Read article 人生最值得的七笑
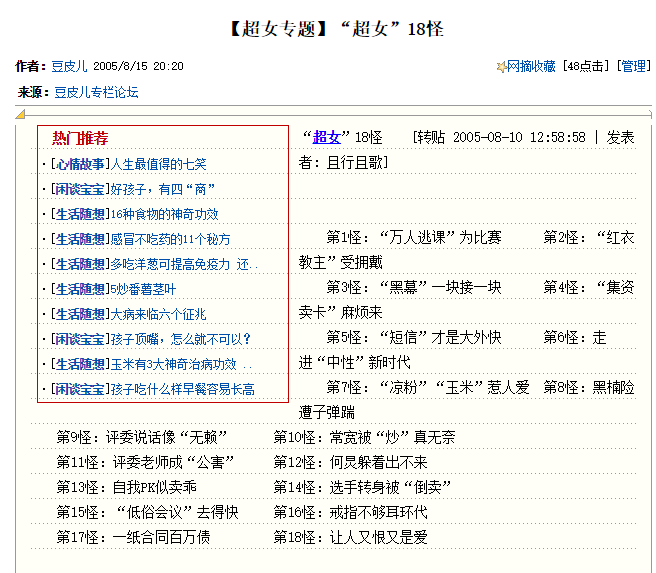 [x=159, y=164]
